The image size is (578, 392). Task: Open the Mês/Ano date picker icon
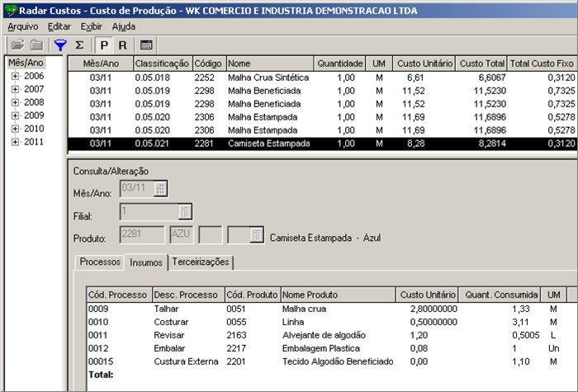pos(160,188)
